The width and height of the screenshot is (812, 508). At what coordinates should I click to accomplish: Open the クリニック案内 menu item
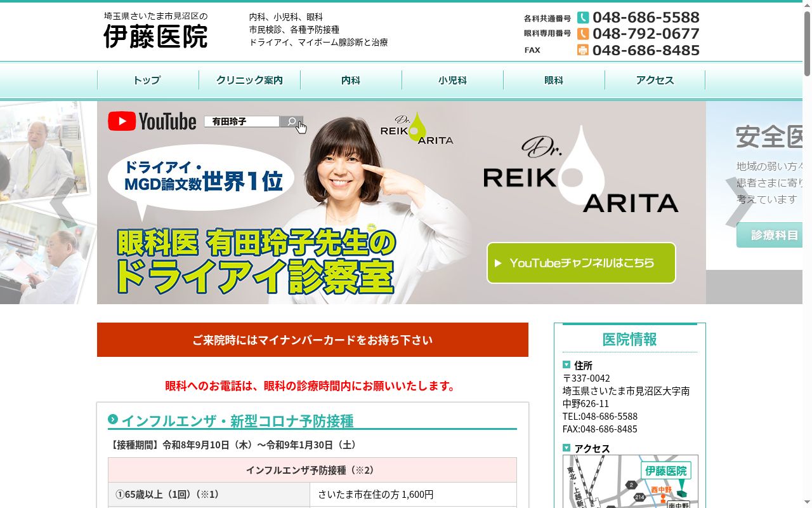[249, 80]
